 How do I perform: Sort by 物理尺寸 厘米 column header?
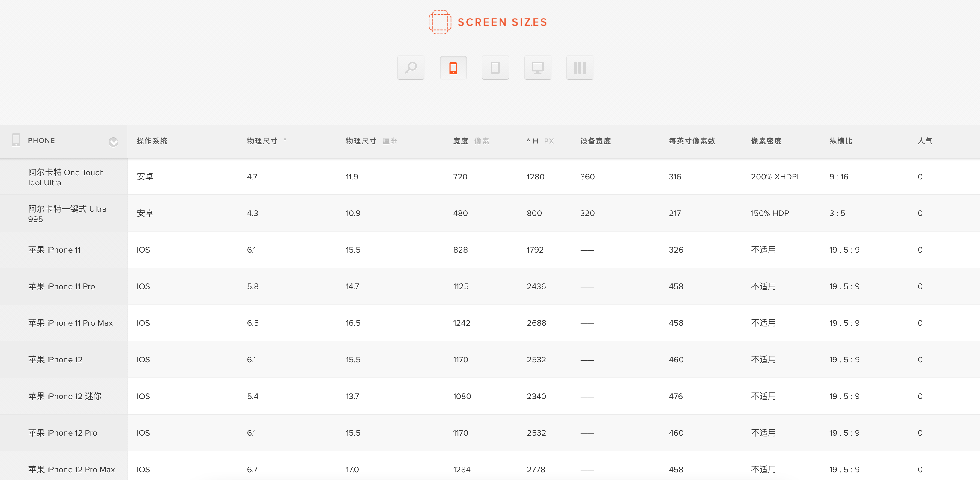[371, 141]
